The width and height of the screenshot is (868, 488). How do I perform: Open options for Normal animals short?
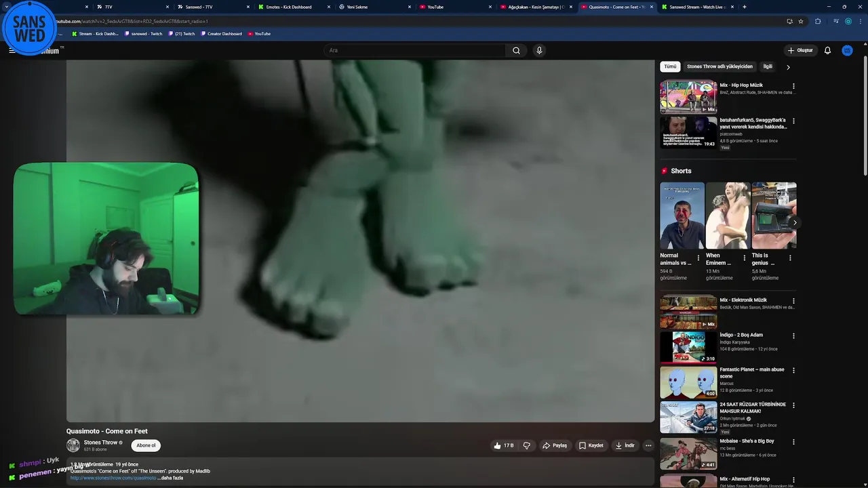698,258
